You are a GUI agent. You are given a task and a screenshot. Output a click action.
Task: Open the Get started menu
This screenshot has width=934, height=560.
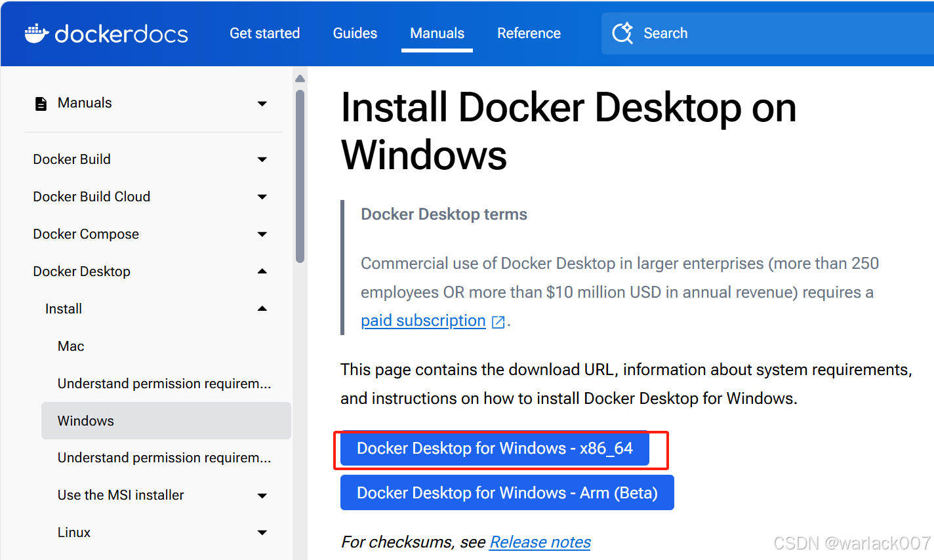pos(264,33)
